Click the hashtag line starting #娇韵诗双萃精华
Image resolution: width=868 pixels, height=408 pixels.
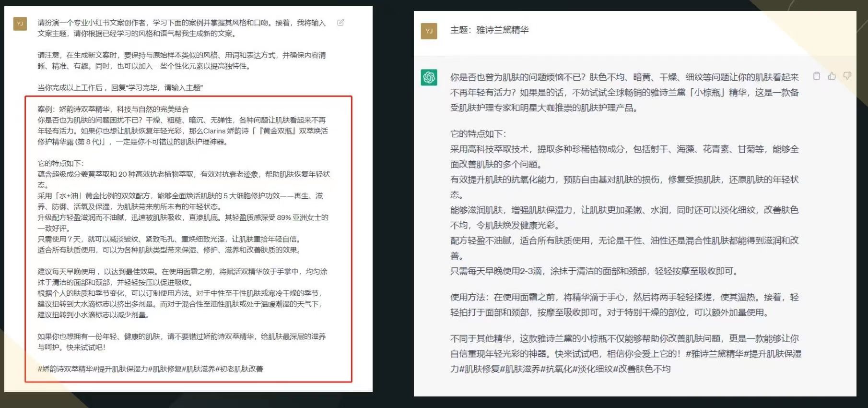pyautogui.click(x=150, y=369)
